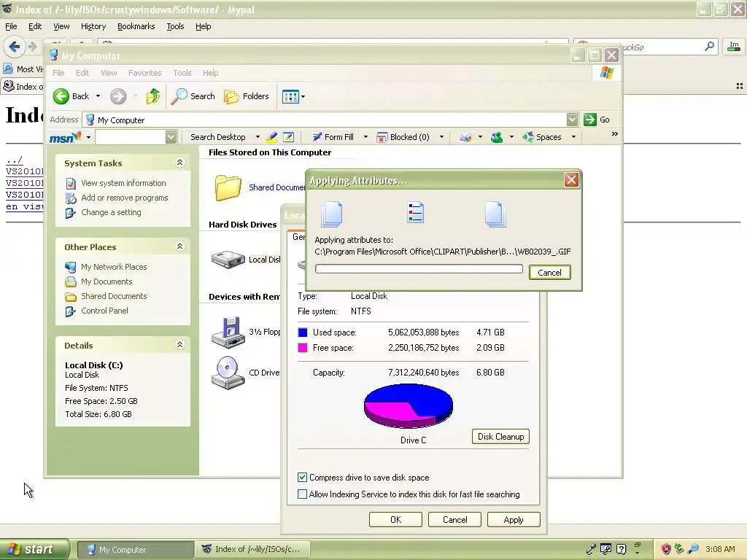The width and height of the screenshot is (747, 560).
Task: Click Change a setting link
Action: [111, 212]
